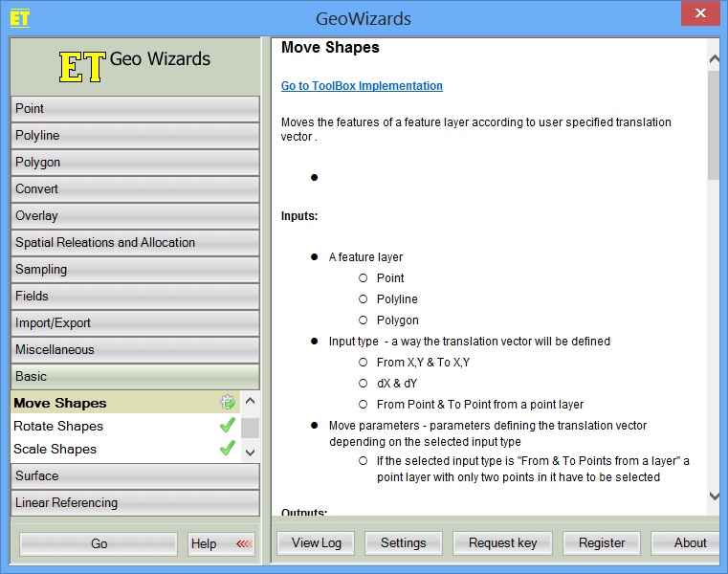Open the Convert category
The height and width of the screenshot is (574, 728).
135,189
